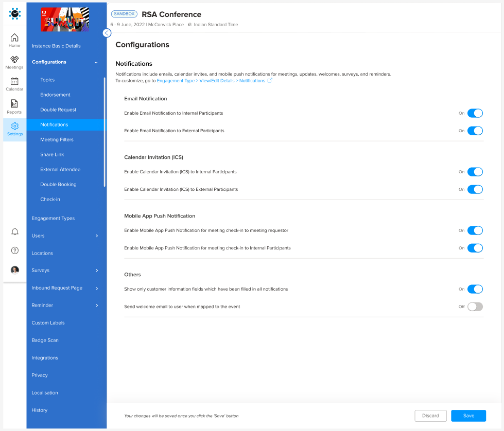Click the RSA Conference title
504x431 pixels.
pyautogui.click(x=171, y=14)
